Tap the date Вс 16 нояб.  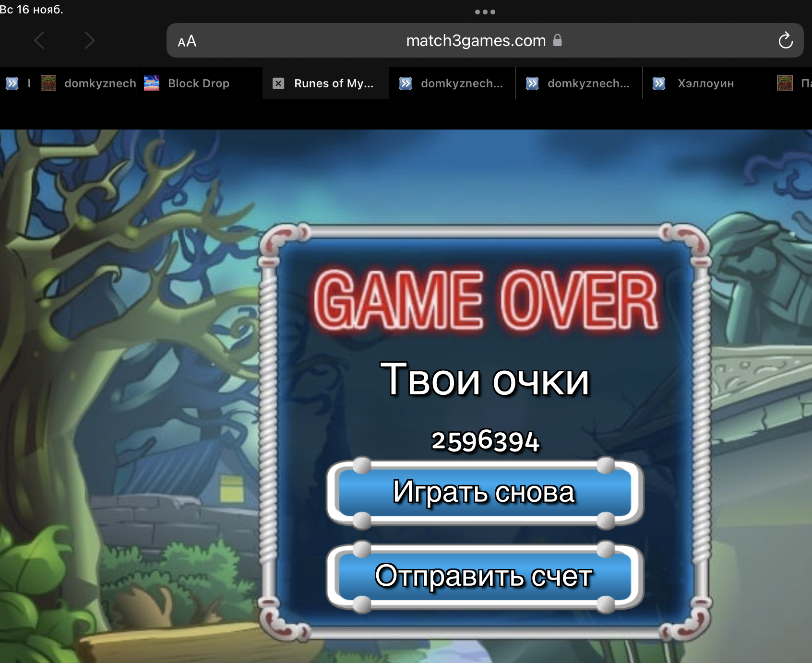point(32,9)
